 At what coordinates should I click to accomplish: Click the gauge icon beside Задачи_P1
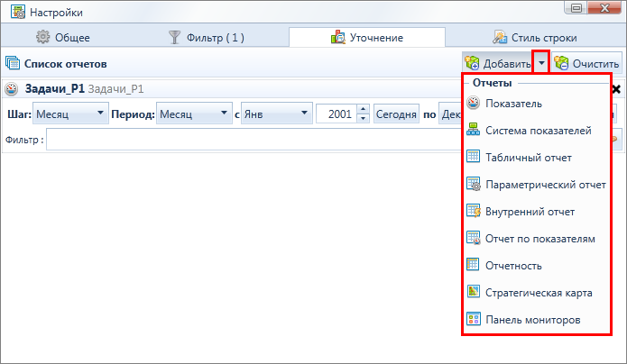pyautogui.click(x=12, y=88)
